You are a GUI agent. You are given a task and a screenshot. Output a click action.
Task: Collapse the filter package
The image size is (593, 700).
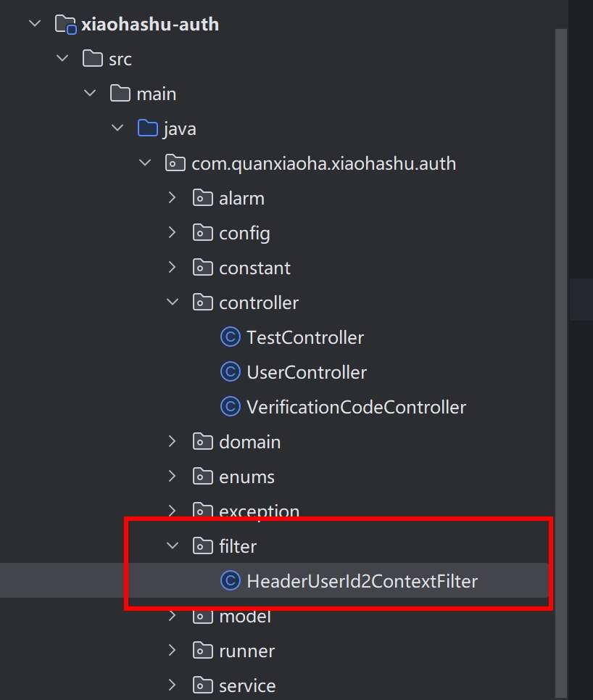pyautogui.click(x=172, y=545)
